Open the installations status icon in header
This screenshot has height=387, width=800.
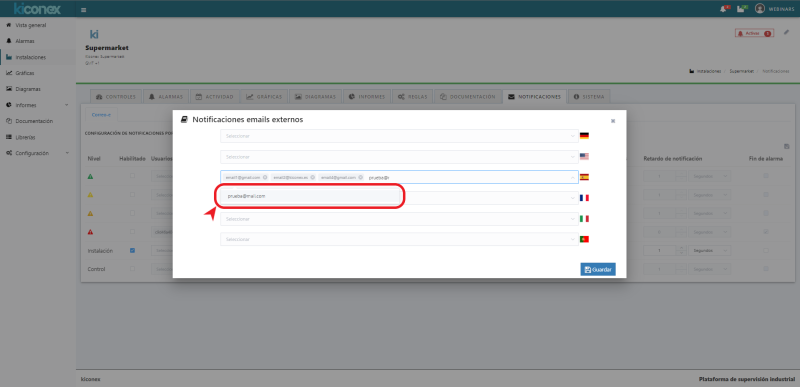coord(742,9)
